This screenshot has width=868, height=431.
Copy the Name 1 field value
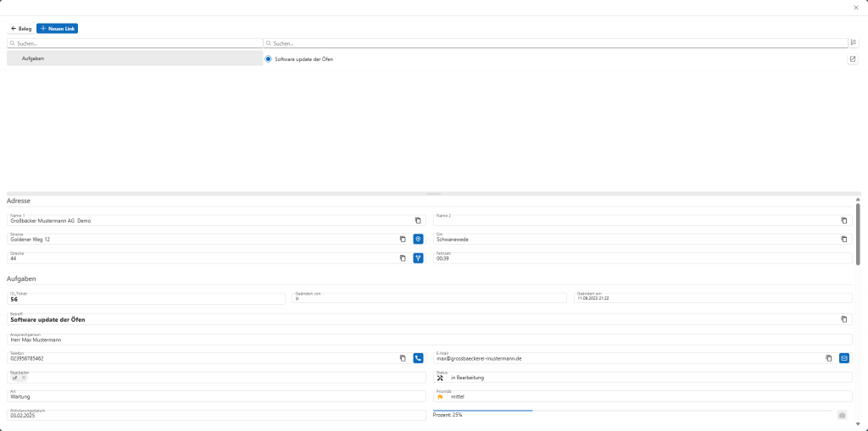tap(418, 220)
